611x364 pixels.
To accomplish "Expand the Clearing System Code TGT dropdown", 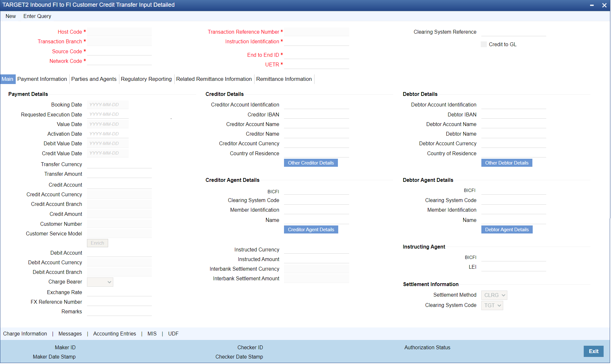I will coord(492,305).
